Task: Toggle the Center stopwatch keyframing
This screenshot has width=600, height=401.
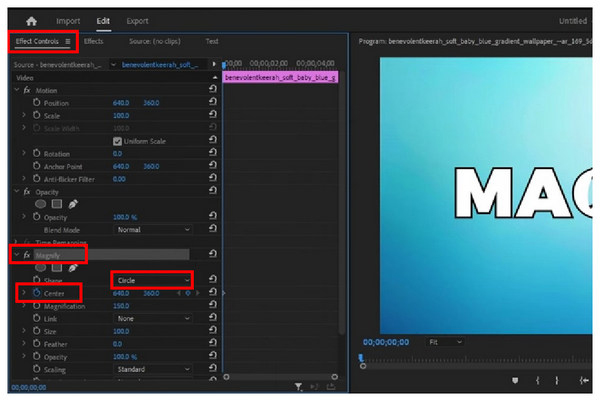Action: click(x=36, y=294)
